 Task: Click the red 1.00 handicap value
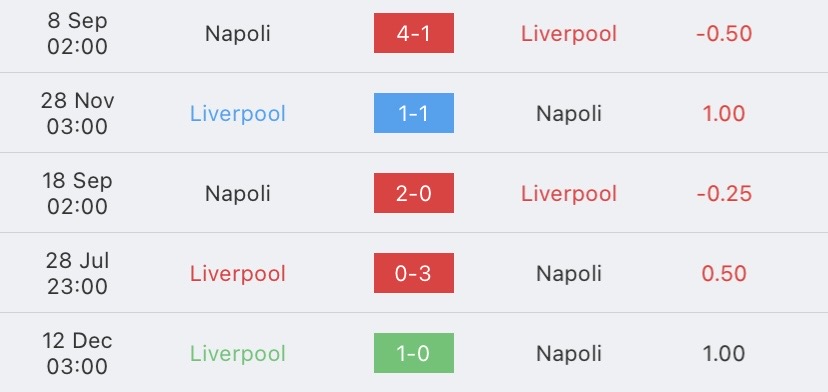pos(724,114)
